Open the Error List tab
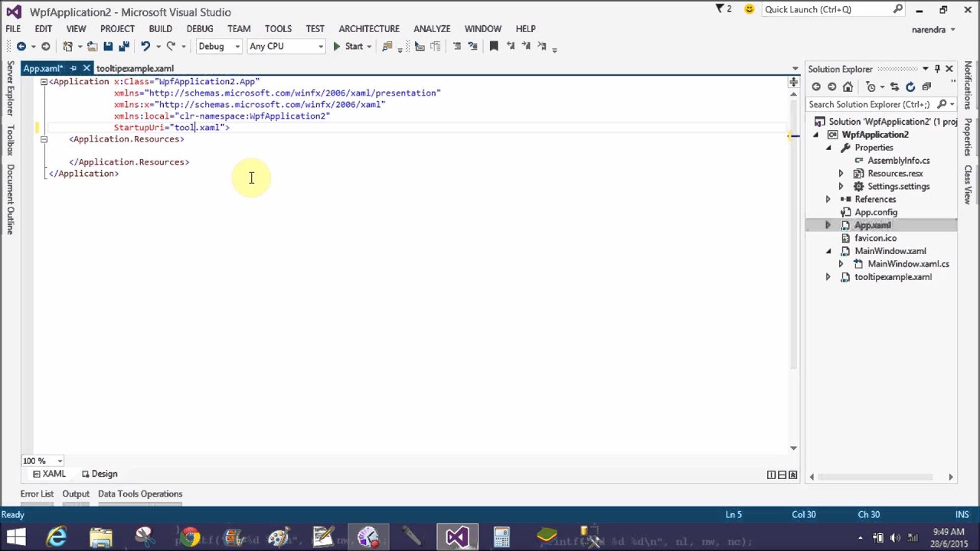This screenshot has height=551, width=980. (37, 494)
